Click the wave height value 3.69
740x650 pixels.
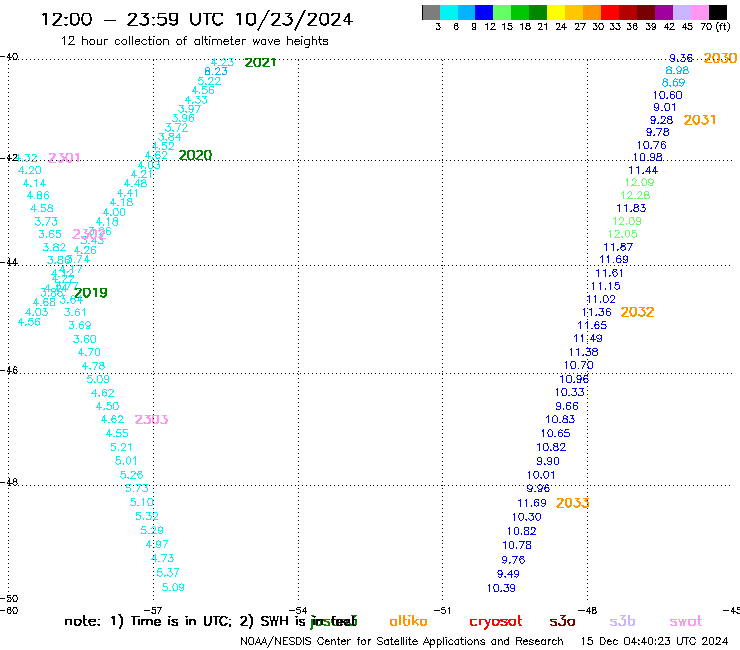[79, 325]
